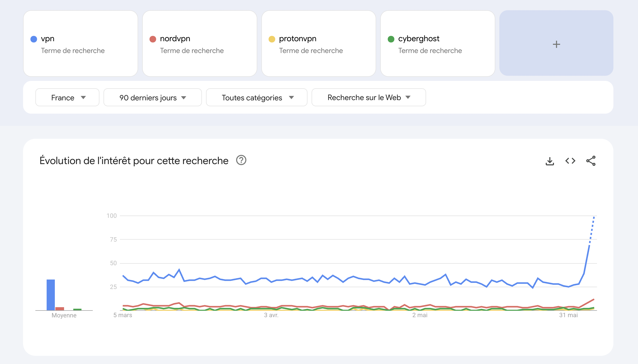638x364 pixels.
Task: Open the Recherche sur le Web dropdown
Action: 369,97
